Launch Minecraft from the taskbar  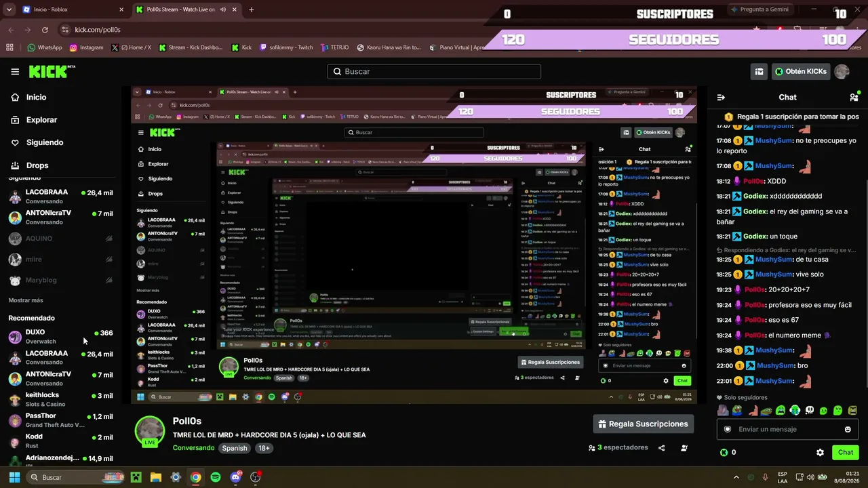(x=136, y=477)
